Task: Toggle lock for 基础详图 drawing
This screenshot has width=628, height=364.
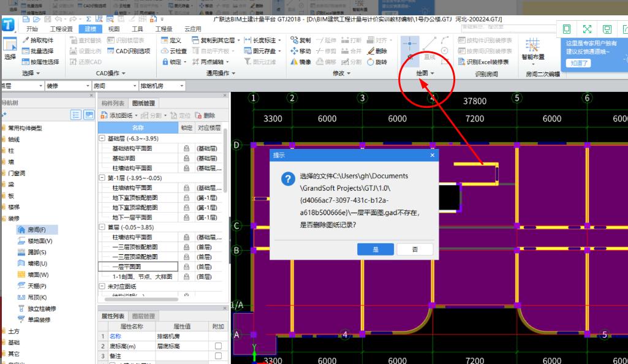Action: click(187, 158)
